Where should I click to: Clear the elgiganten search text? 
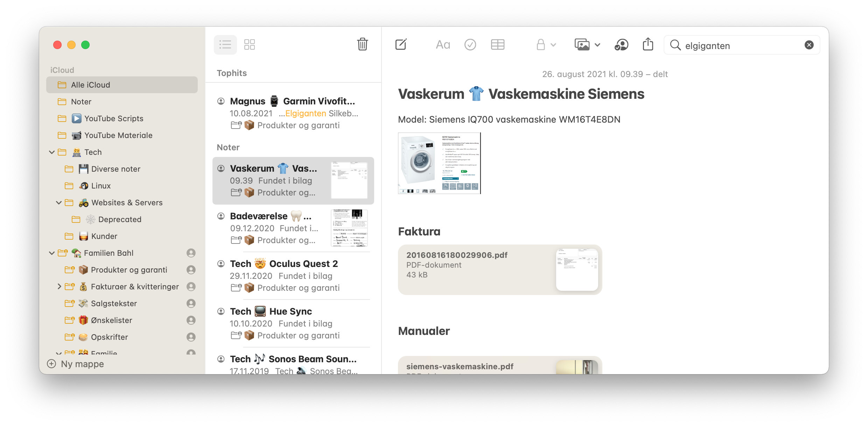809,45
